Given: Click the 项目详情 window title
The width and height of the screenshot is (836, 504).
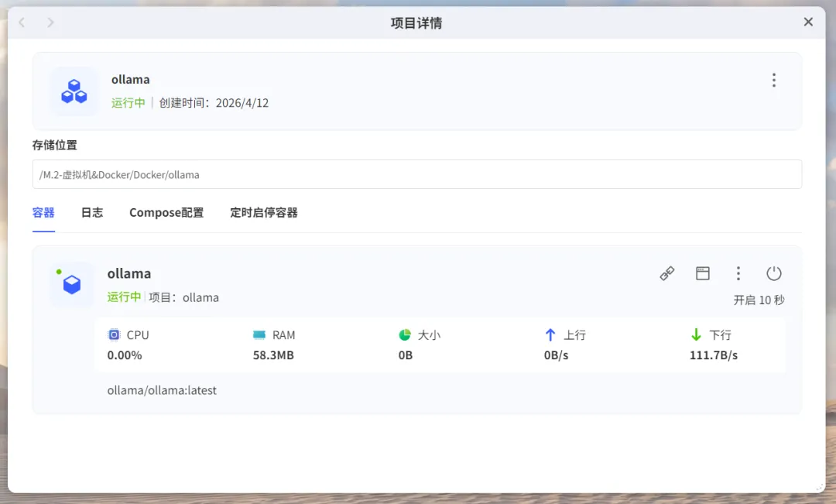Looking at the screenshot, I should pyautogui.click(x=416, y=23).
